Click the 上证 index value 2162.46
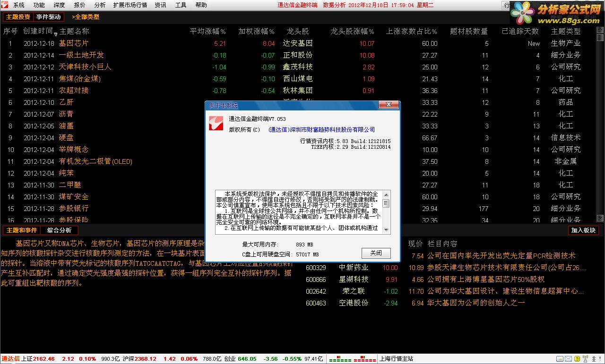This screenshot has height=364, width=605. tap(44, 359)
